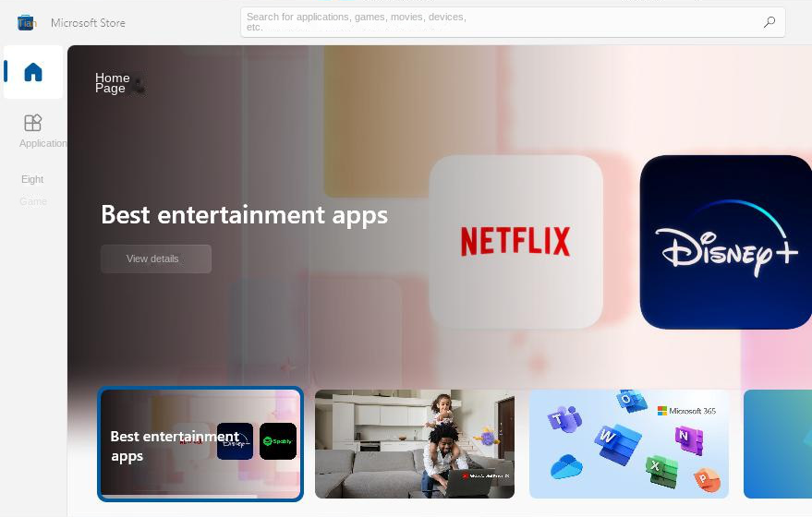Open the Home sidebar icon
The width and height of the screenshot is (812, 517).
[x=33, y=72]
